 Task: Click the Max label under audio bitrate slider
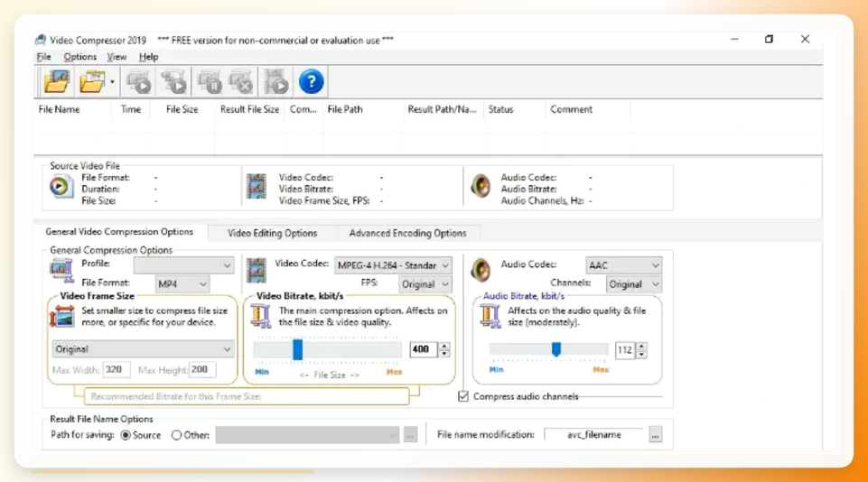click(601, 370)
